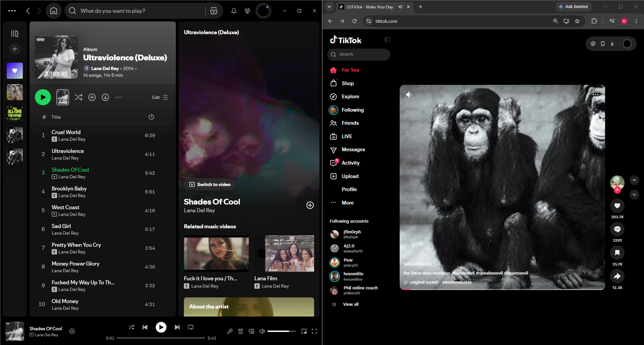Click the TikTok search box
Viewport: 644px width, 345px height.
[x=359, y=54]
